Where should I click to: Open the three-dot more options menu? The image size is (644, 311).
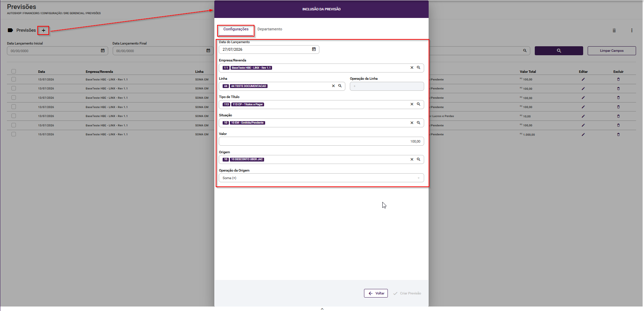tap(632, 30)
